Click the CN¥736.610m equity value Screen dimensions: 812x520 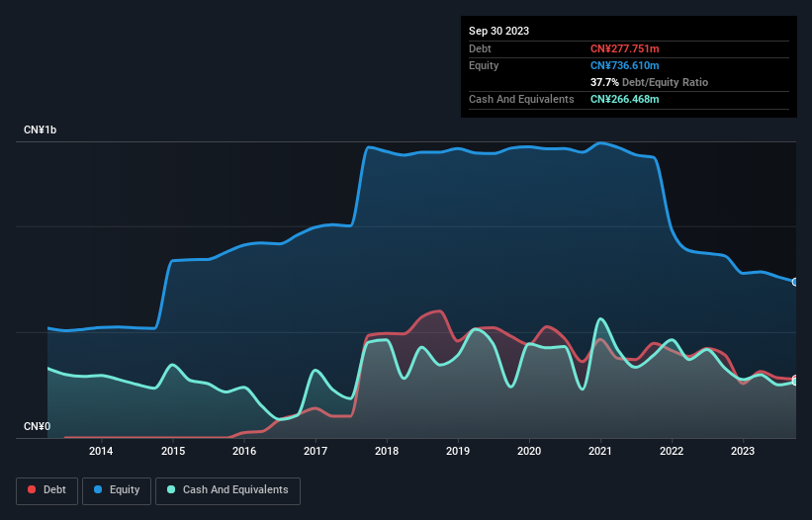624,65
